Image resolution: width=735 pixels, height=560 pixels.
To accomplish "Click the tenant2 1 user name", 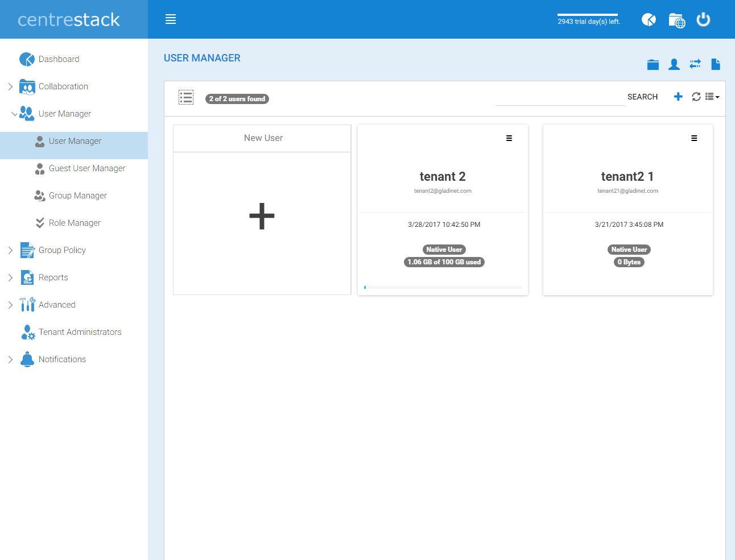I will pyautogui.click(x=627, y=177).
